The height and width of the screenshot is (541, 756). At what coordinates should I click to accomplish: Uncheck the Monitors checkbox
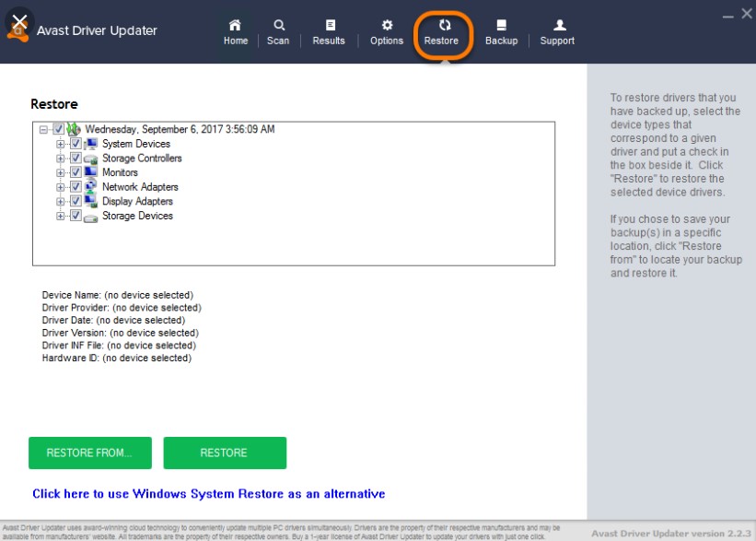coord(76,172)
